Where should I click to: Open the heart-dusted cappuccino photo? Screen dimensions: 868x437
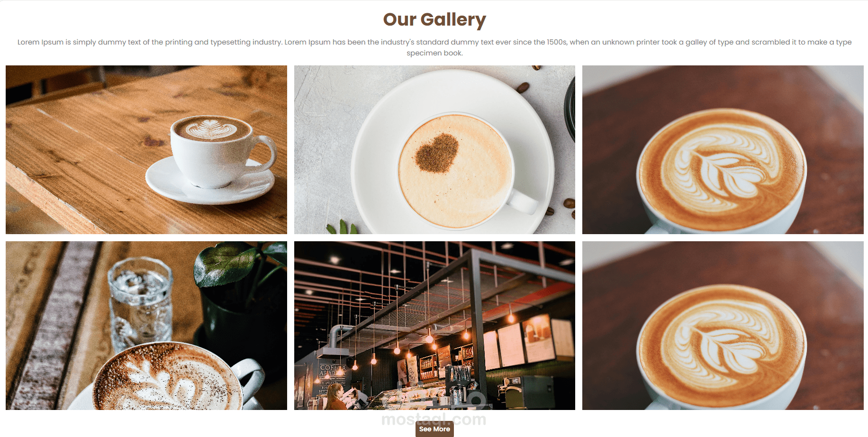point(434,150)
